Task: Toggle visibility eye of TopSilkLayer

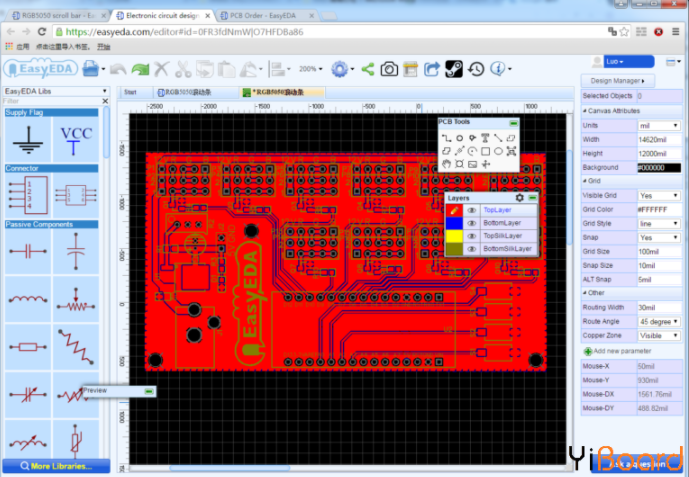Action: (471, 236)
